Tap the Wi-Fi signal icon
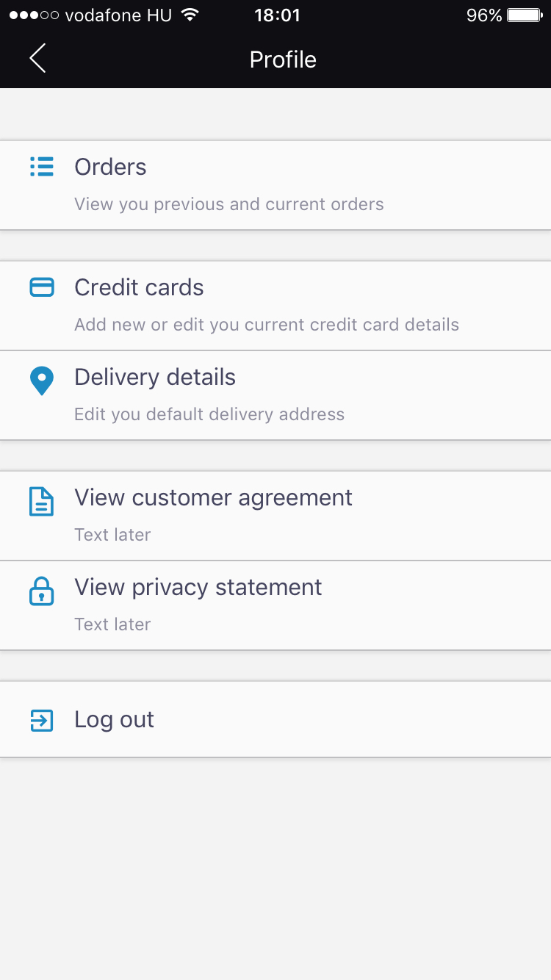The image size is (551, 980). 190,15
